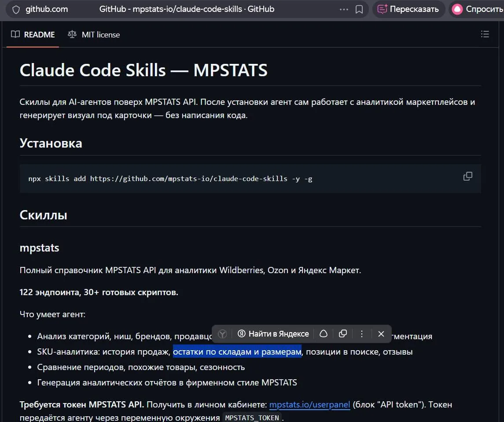Open the three-dots menu in selection popup
Image resolution: width=504 pixels, height=422 pixels.
tap(362, 334)
